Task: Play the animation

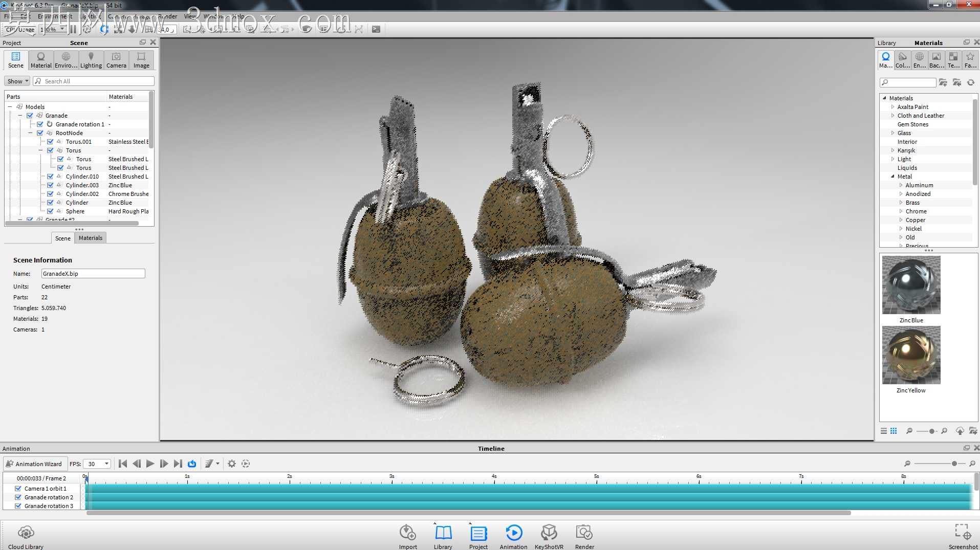Action: (x=150, y=464)
